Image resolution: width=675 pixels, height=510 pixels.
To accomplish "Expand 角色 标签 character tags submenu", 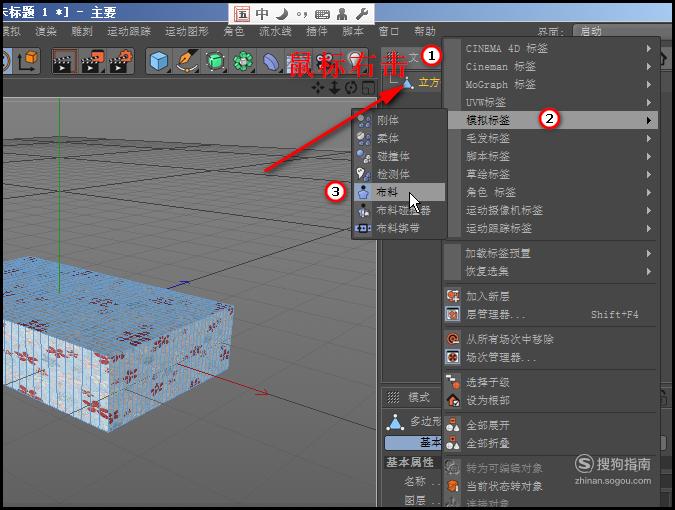I will click(x=551, y=192).
